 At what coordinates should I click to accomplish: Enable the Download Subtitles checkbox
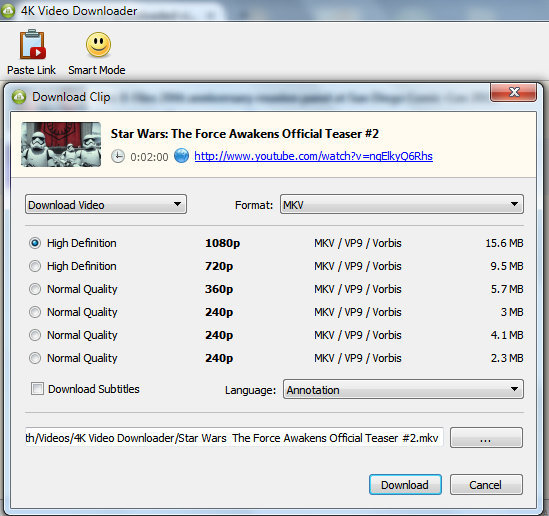(37, 389)
